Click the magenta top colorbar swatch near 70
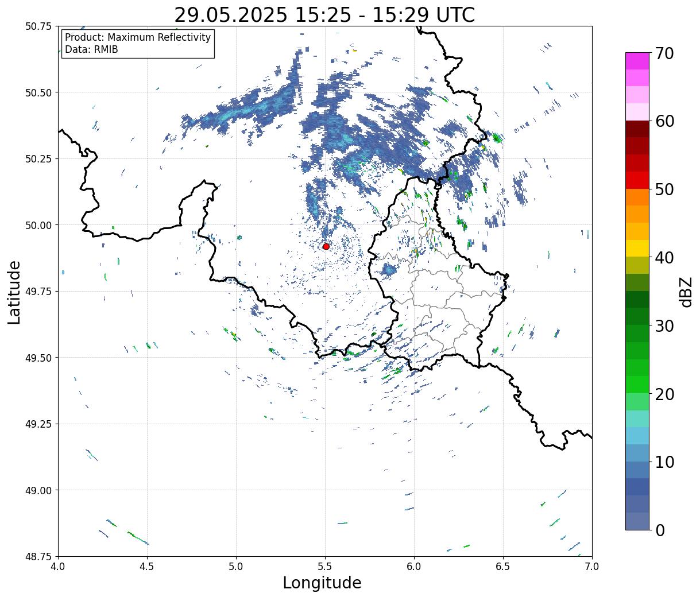 [x=637, y=61]
